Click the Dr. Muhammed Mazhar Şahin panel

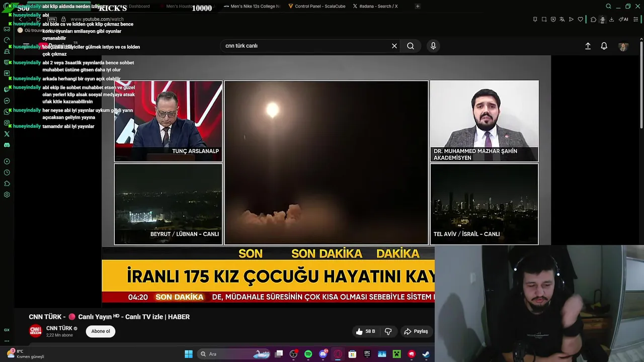484,121
